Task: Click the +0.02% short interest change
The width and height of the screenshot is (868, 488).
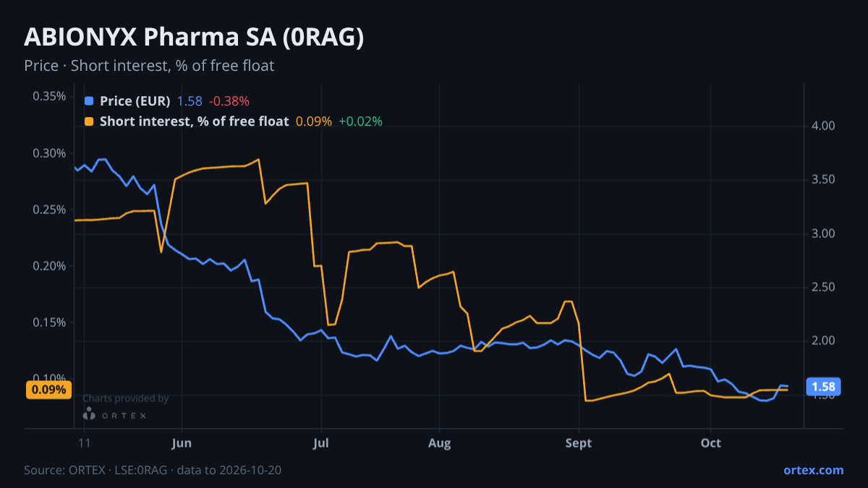Action: [361, 121]
